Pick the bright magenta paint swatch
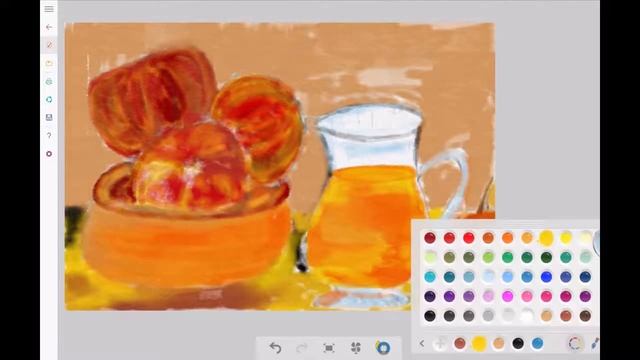 [x=508, y=296]
